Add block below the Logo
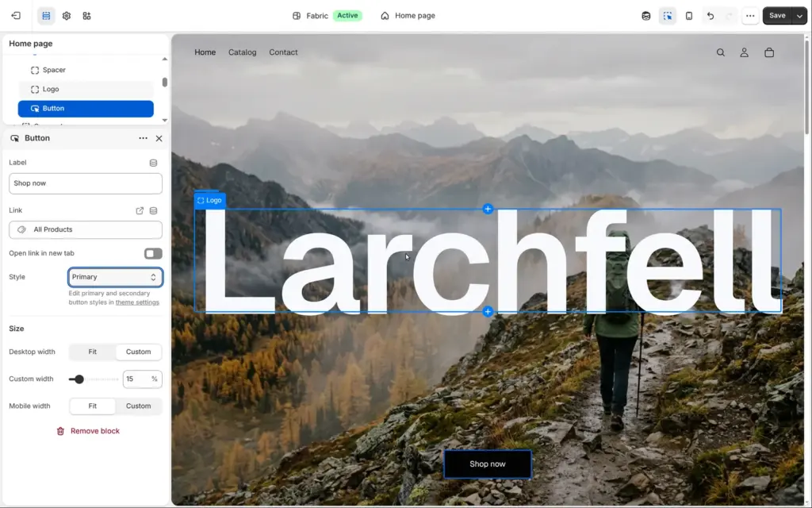Image resolution: width=812 pixels, height=508 pixels. tap(488, 311)
